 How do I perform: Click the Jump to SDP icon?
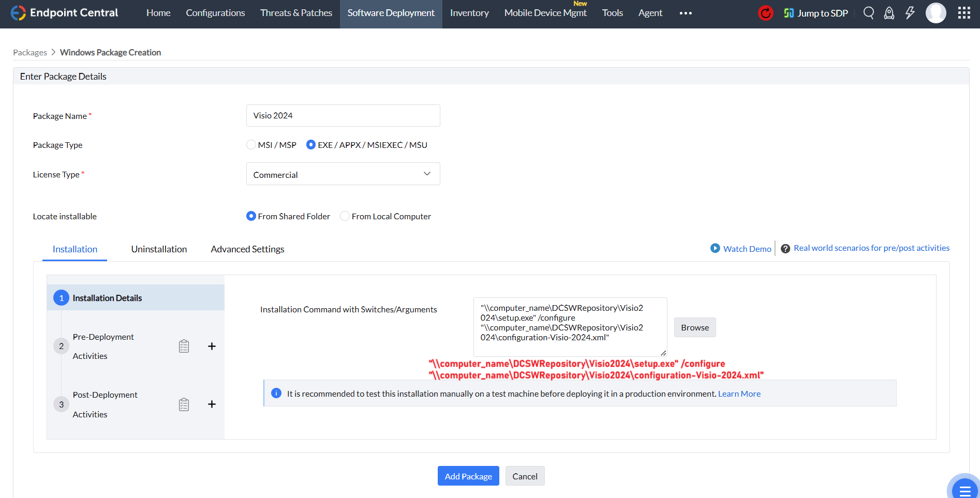(x=789, y=13)
